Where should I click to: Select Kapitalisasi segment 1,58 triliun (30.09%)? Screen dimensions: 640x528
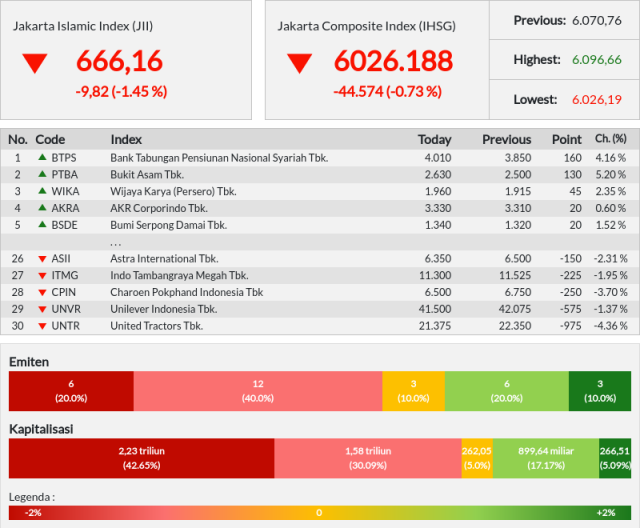368,458
